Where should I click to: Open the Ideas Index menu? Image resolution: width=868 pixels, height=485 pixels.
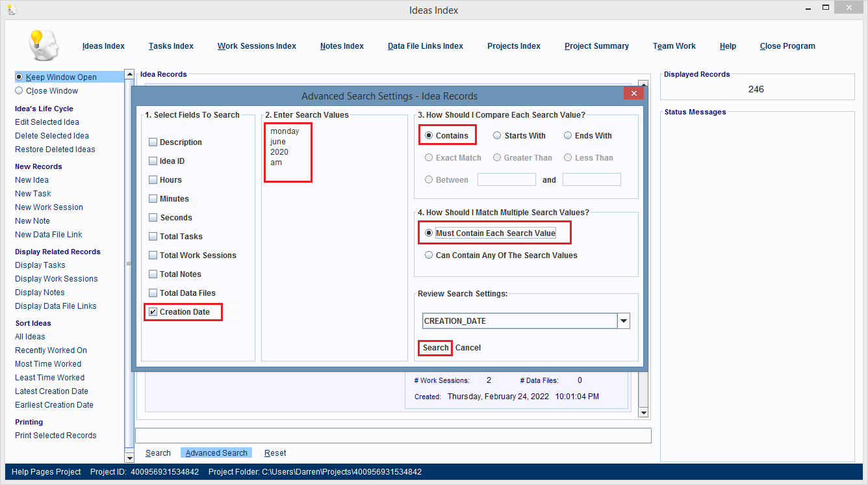(x=103, y=46)
